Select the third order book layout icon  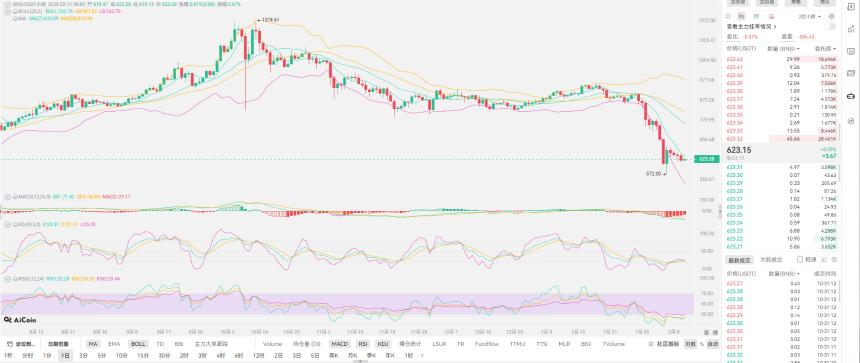coord(756,16)
